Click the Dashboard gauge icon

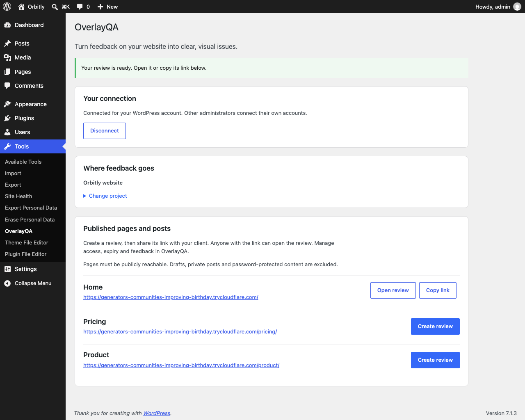pyautogui.click(x=7, y=25)
